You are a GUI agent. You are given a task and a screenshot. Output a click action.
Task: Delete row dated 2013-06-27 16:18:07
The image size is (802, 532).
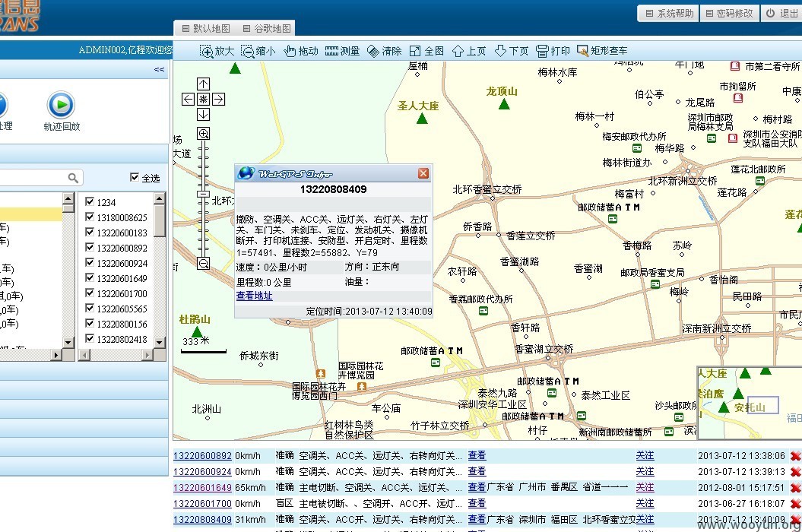[795, 504]
